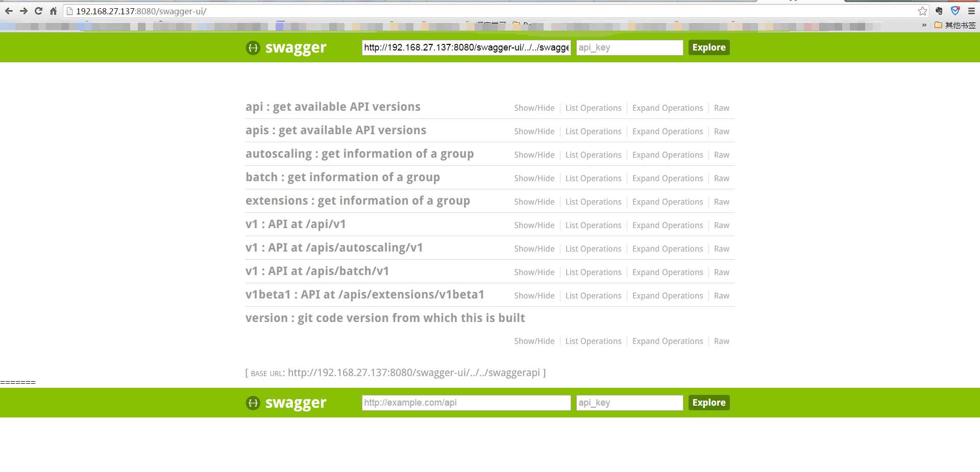The width and height of the screenshot is (980, 472).
Task: Reload the page with the refresh icon
Action: coord(38,11)
